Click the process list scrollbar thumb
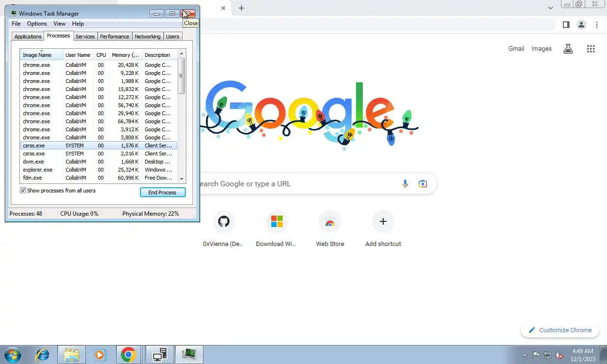607x364 pixels. 182,76
